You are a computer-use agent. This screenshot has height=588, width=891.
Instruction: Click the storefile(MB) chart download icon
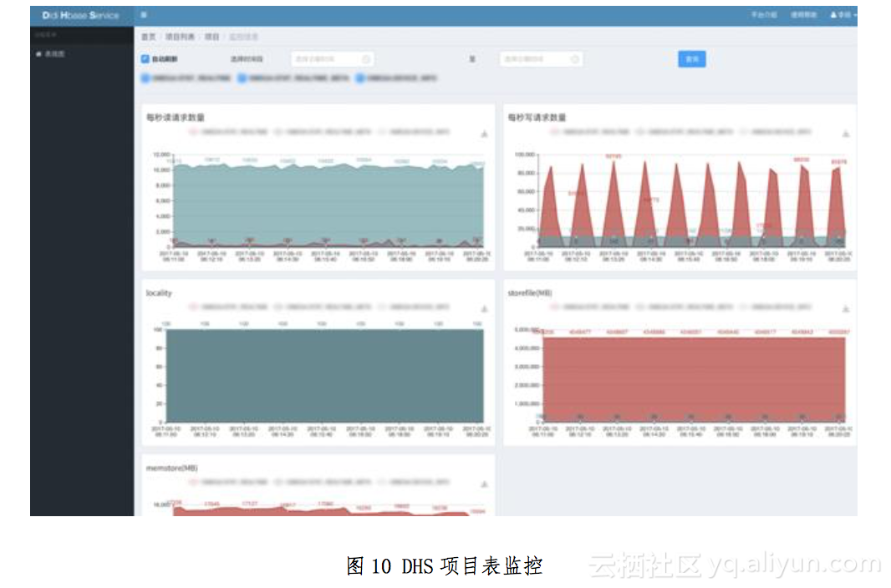point(846,309)
